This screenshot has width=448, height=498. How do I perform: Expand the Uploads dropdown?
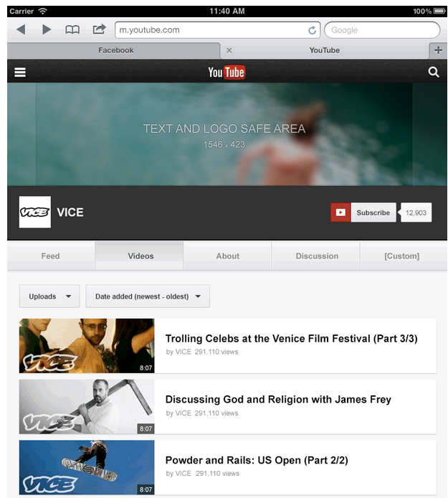click(49, 296)
